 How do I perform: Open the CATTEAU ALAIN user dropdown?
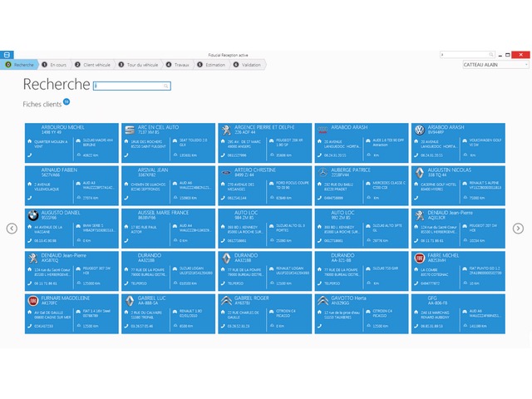pos(495,65)
